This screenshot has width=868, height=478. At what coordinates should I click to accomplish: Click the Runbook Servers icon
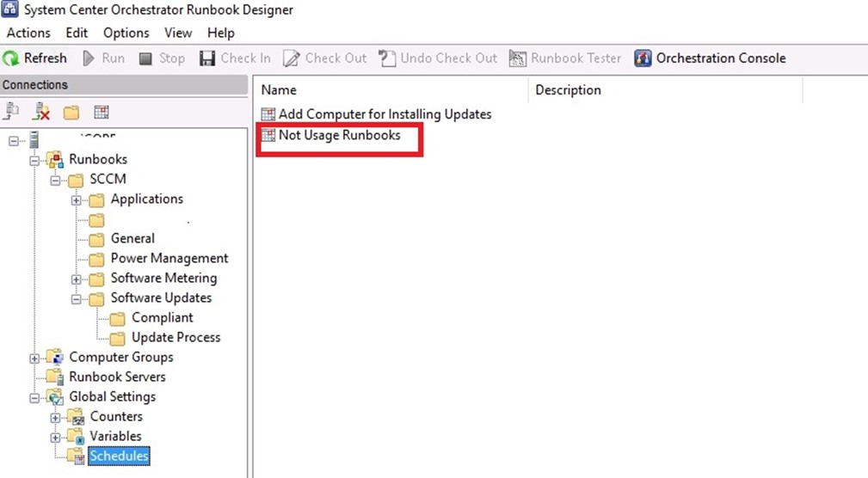[55, 377]
